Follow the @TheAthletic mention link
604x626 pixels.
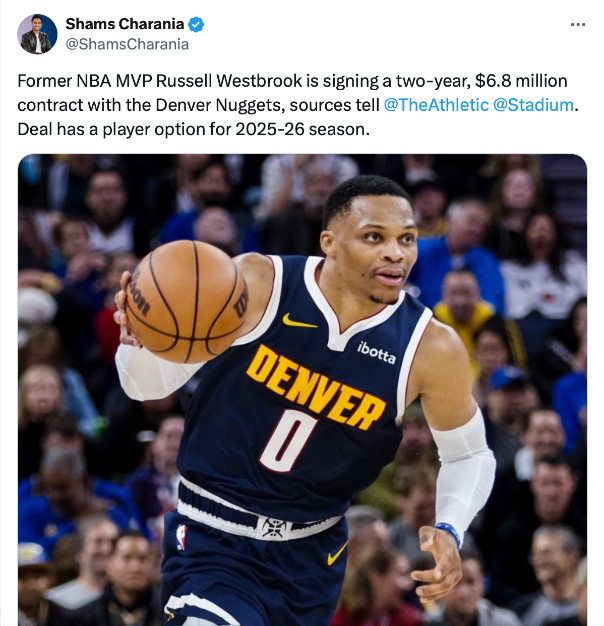click(x=436, y=105)
